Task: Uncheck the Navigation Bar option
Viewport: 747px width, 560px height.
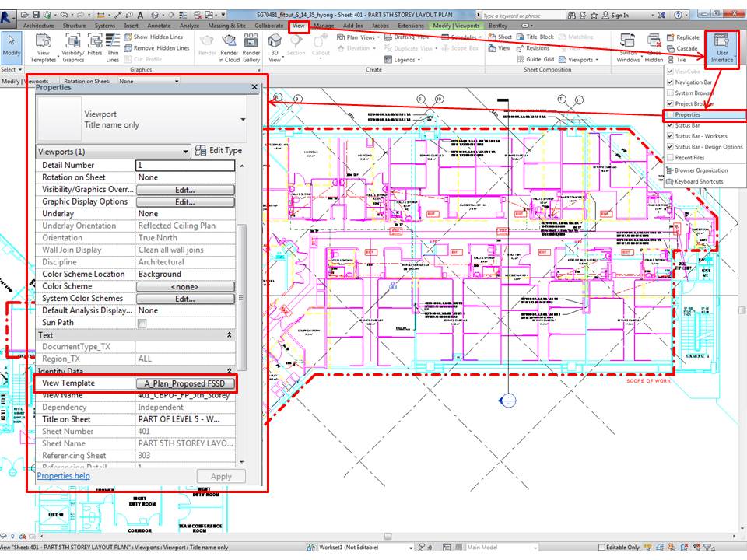Action: (x=671, y=80)
